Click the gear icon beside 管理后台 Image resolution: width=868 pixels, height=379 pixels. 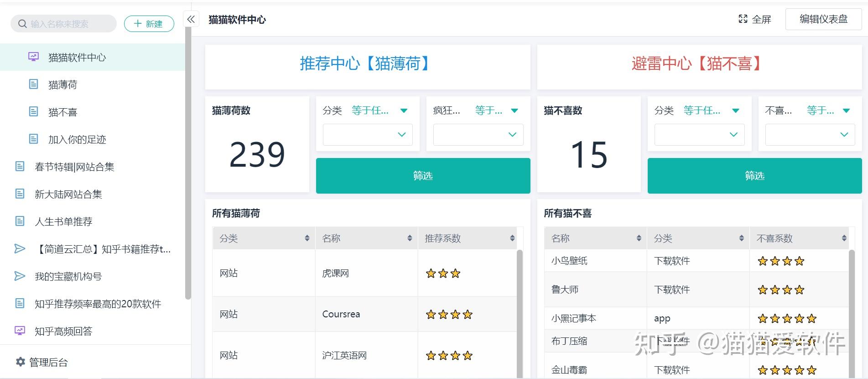click(21, 362)
